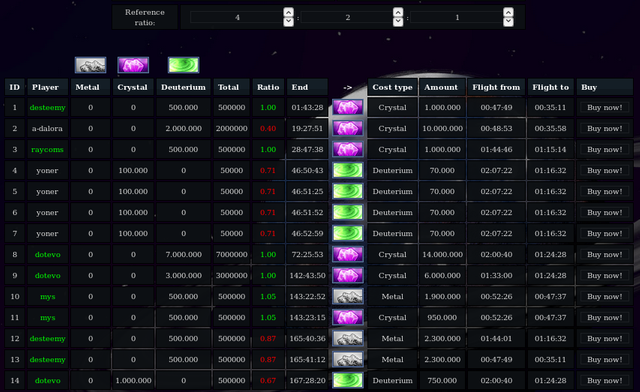
Task: Increase the third reference ratio value 1
Action: point(508,12)
